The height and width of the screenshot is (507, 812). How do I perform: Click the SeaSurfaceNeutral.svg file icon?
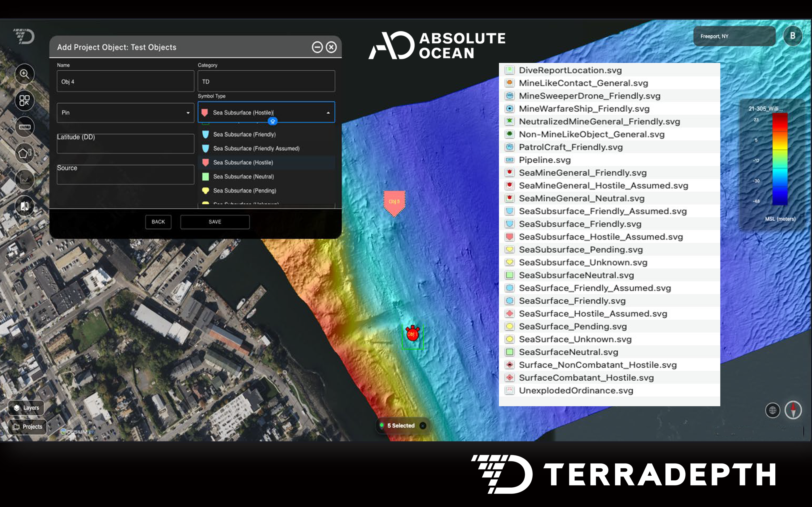pos(510,352)
